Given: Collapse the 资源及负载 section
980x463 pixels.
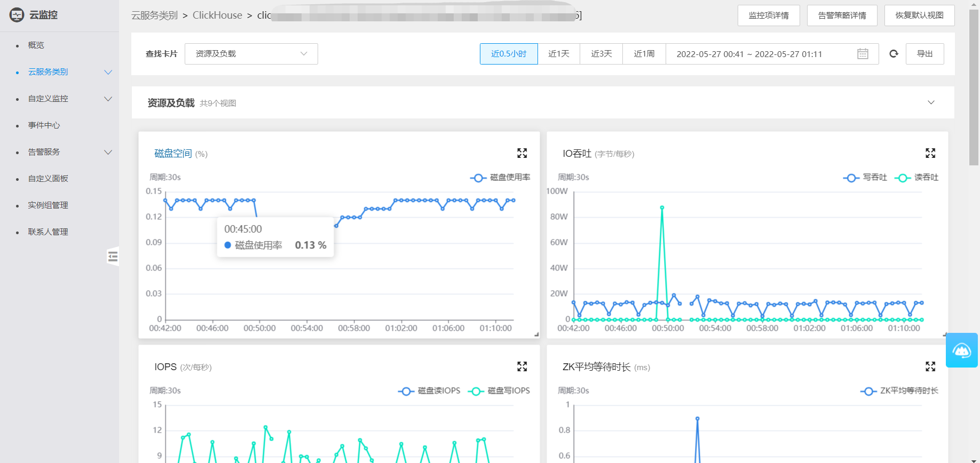Looking at the screenshot, I should click(x=931, y=102).
